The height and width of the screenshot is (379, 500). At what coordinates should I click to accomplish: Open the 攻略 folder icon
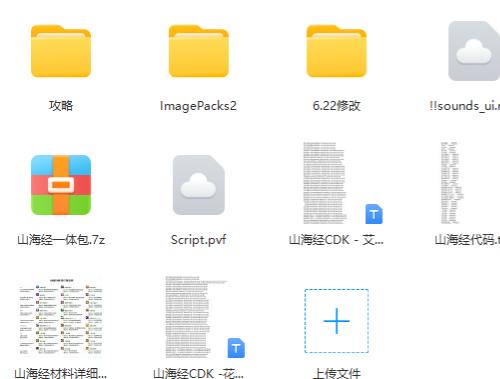[x=61, y=51]
